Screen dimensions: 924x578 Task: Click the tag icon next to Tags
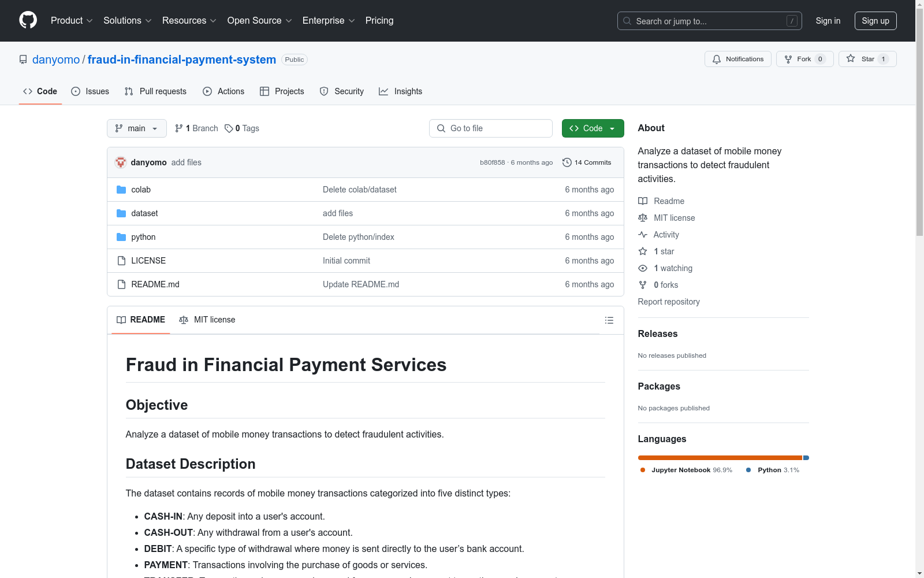point(229,128)
